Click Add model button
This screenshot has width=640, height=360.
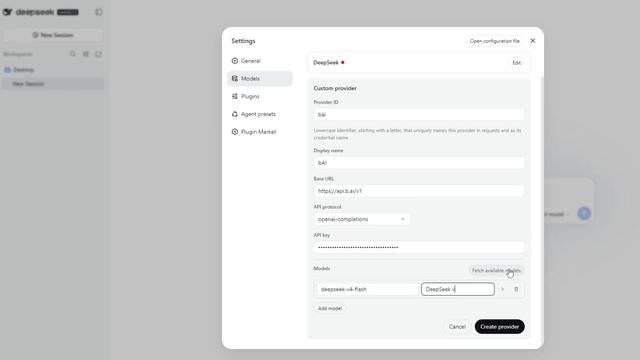click(x=330, y=308)
